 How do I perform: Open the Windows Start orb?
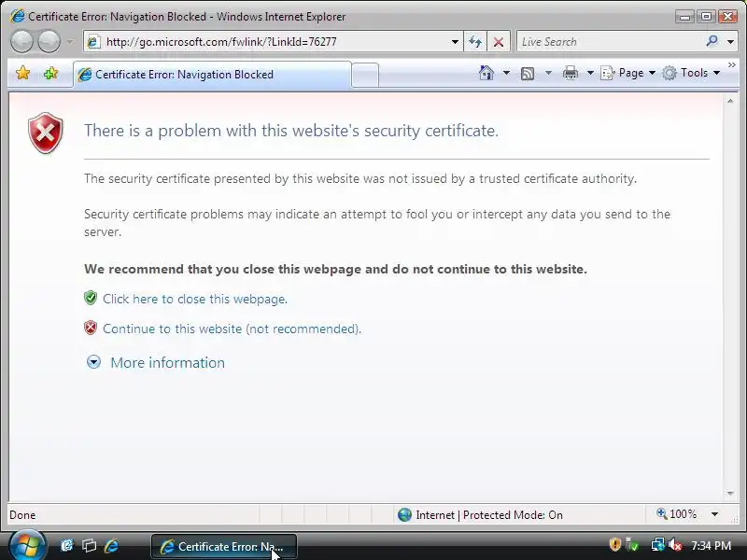[27, 545]
